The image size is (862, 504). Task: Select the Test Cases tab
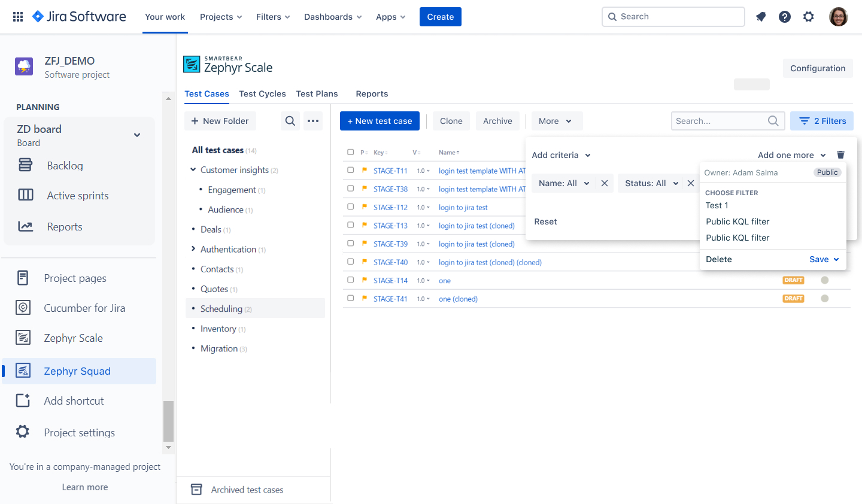click(x=207, y=94)
